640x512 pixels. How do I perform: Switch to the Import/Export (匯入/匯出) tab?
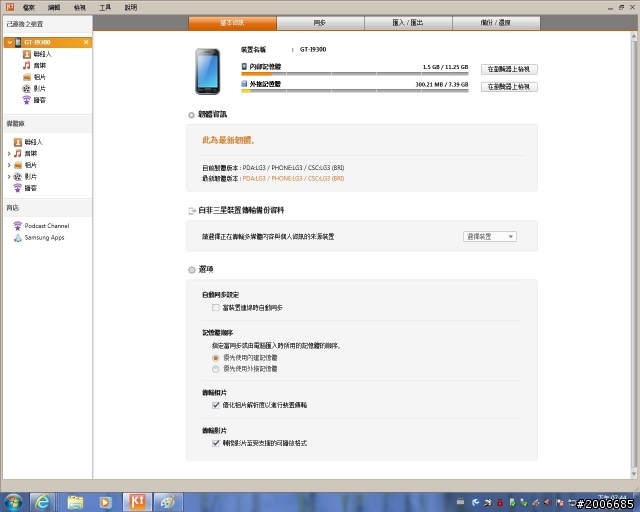408,23
